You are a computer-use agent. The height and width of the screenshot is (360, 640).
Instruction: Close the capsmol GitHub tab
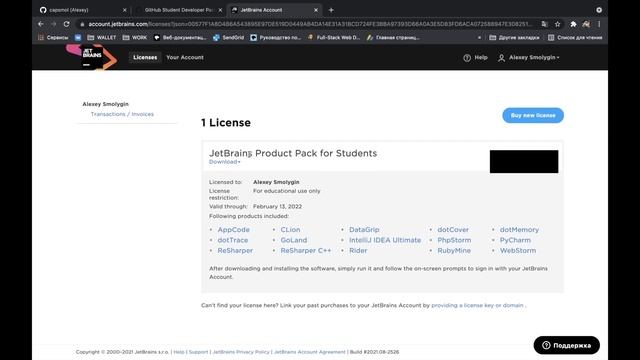[124, 10]
